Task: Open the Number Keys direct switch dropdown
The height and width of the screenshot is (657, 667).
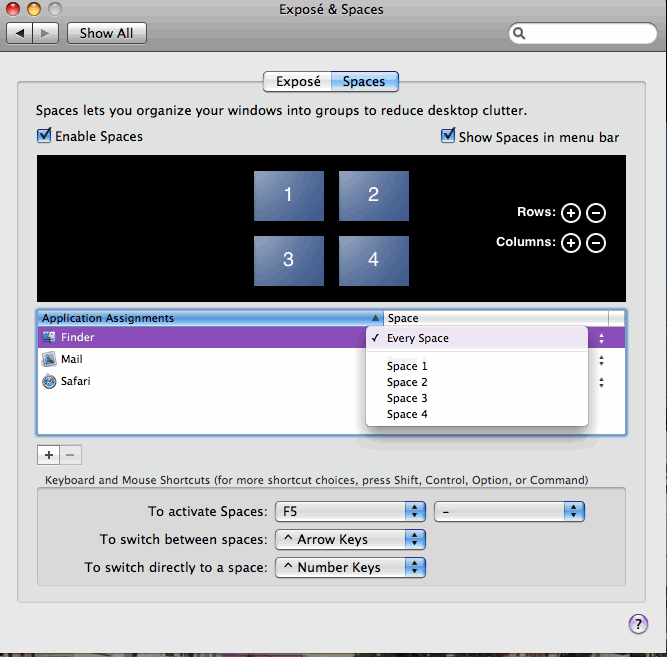Action: (351, 568)
